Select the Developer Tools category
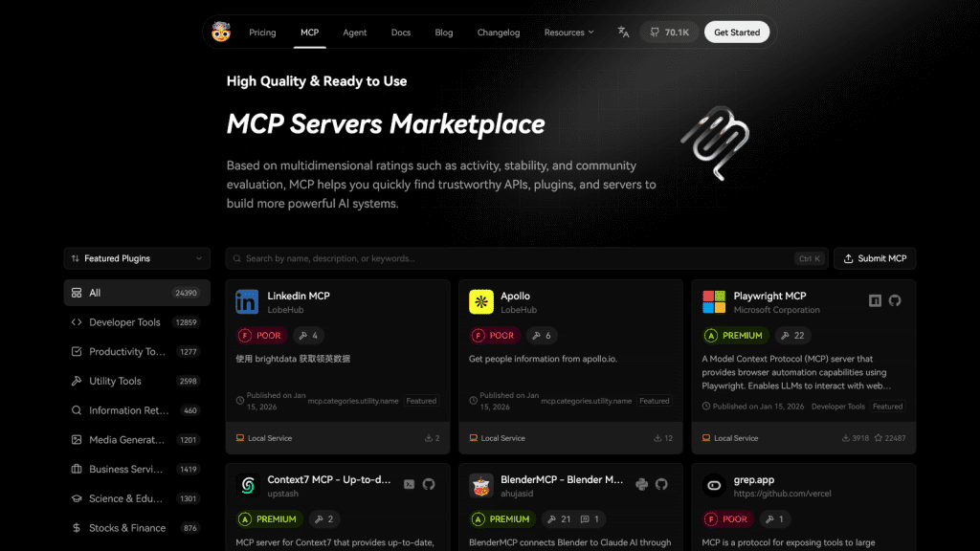This screenshot has width=980, height=551. click(x=124, y=322)
